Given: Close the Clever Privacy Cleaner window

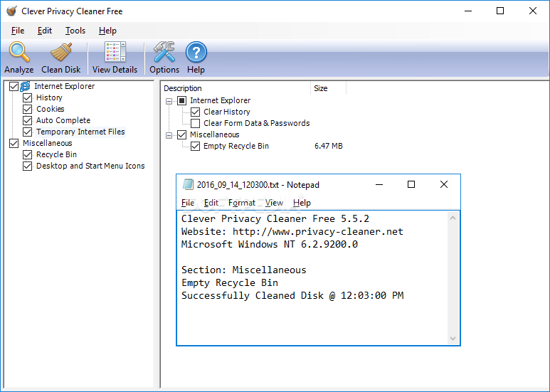Looking at the screenshot, I should pyautogui.click(x=533, y=11).
